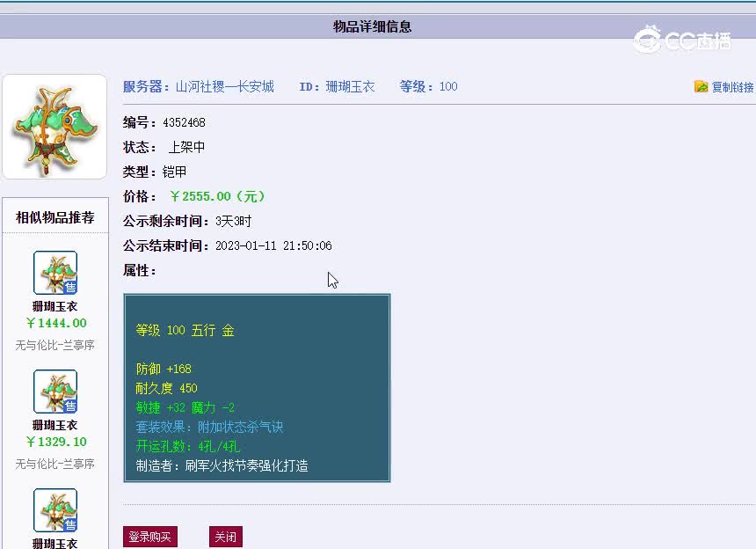Screen dimensions: 756x549
Task: Click the 登录购买 button
Action: [150, 537]
